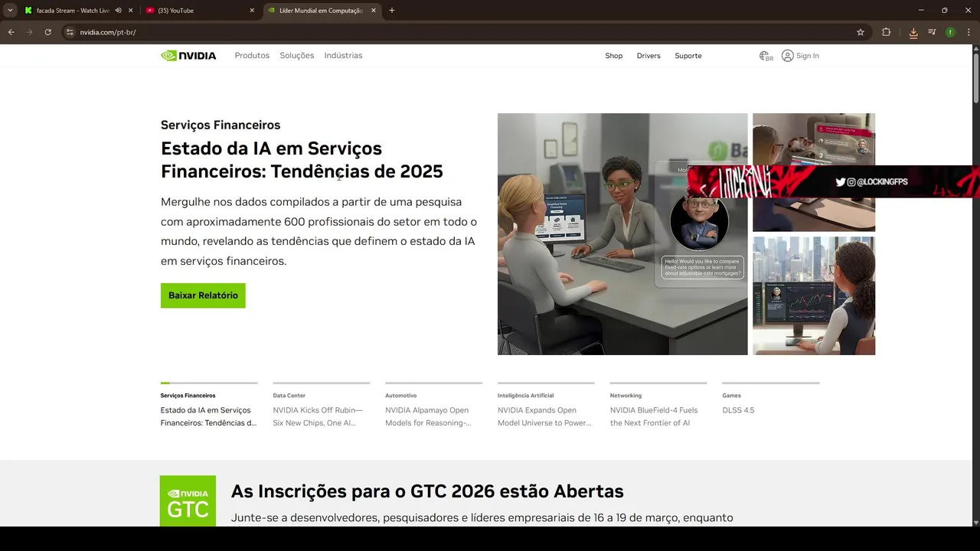Screen dimensions: 980x551
Task: Click the Sign In user icon
Action: click(787, 56)
